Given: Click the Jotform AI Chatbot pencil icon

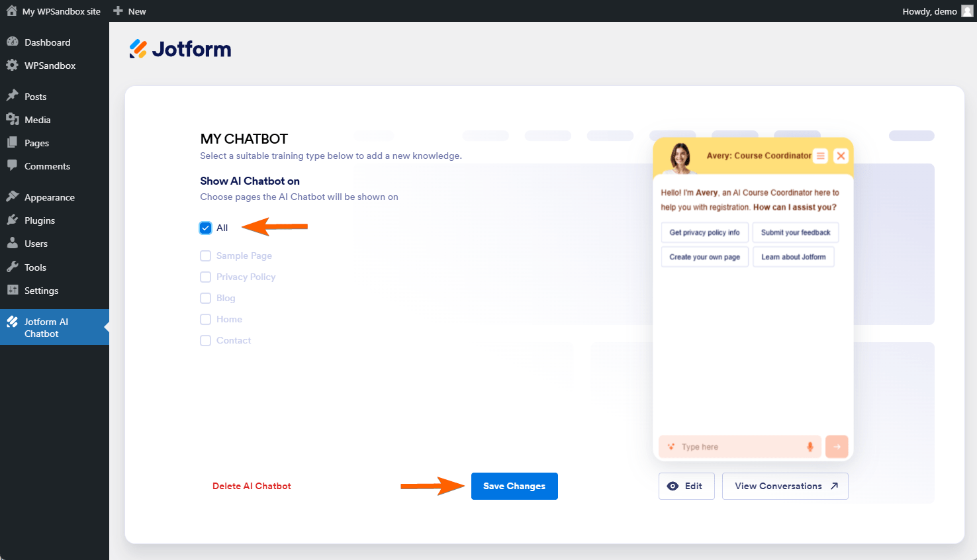Looking at the screenshot, I should pyautogui.click(x=12, y=322).
